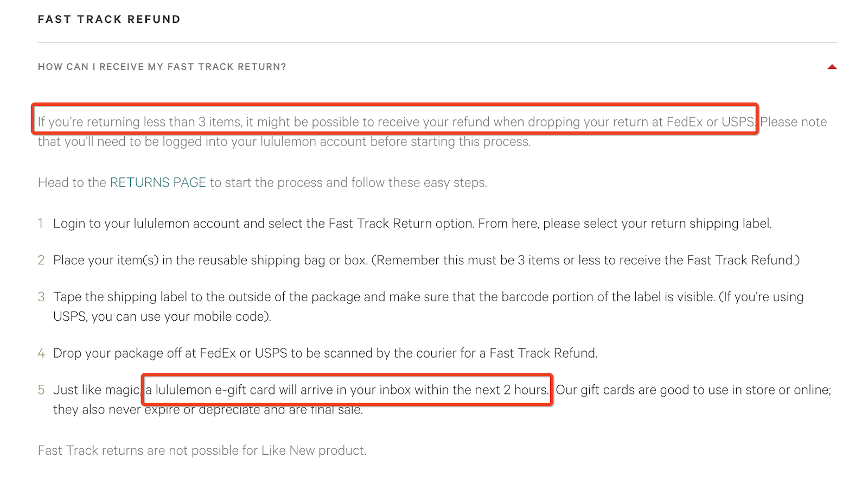Click the highlighted text about returning less than 3 items
Viewport: 868px width, 483px height.
pos(395,122)
